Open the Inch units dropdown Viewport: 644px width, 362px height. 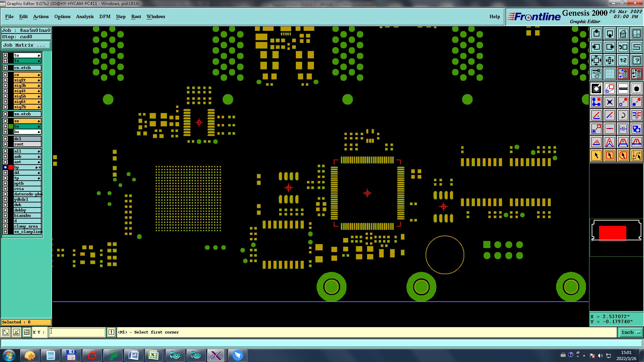[x=630, y=332]
